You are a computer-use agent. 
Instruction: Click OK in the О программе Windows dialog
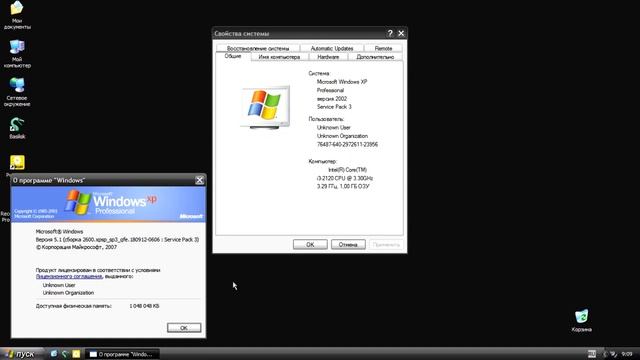point(184,328)
